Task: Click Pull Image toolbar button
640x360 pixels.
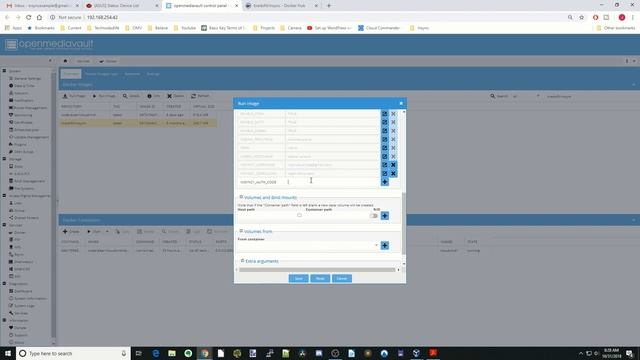Action: tap(74, 96)
